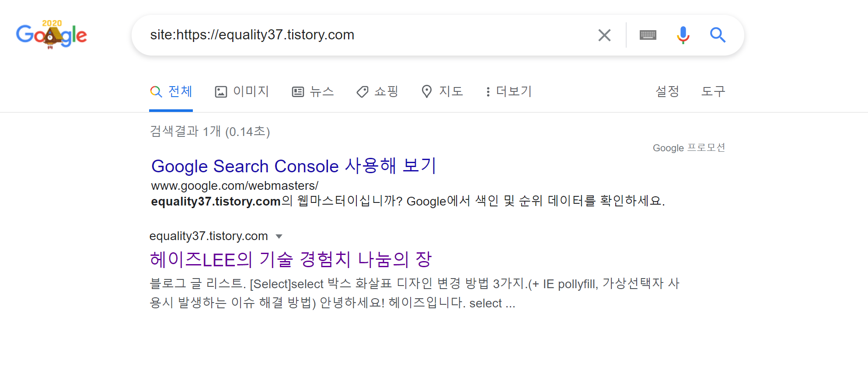The width and height of the screenshot is (868, 373).
Task: Click the 검색결과 1개 result count text
Action: 210,131
